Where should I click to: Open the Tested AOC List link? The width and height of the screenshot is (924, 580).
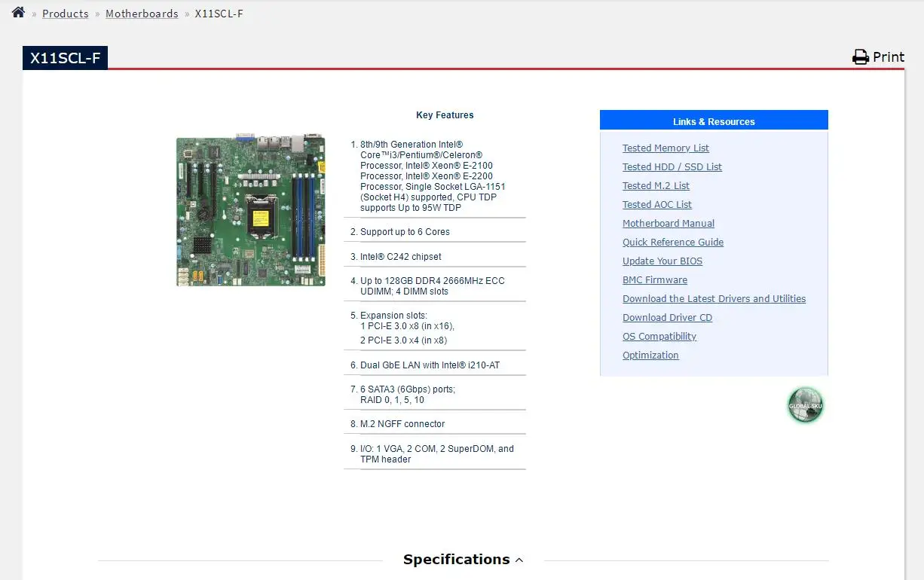(x=657, y=205)
